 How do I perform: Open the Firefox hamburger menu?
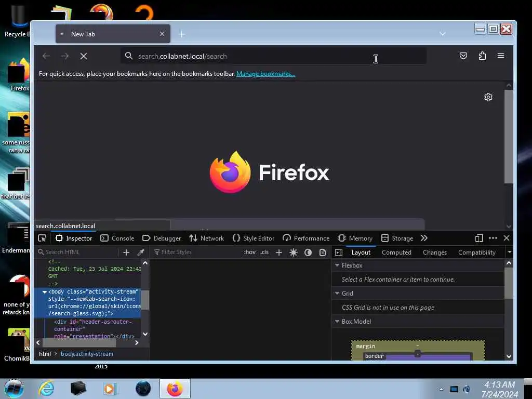[x=501, y=56]
